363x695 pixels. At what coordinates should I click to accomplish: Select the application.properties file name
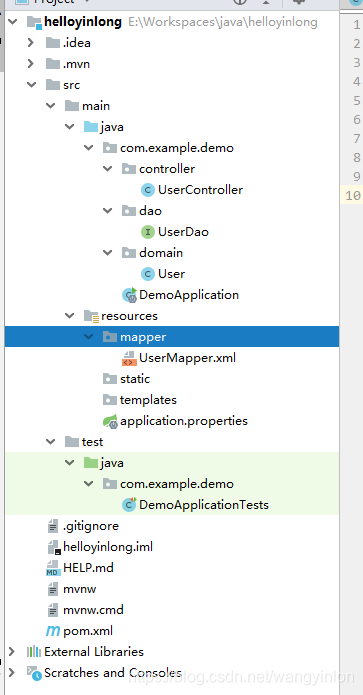click(183, 421)
